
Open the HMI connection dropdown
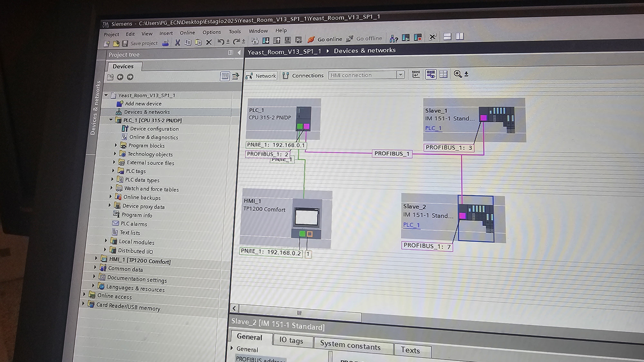tap(401, 75)
